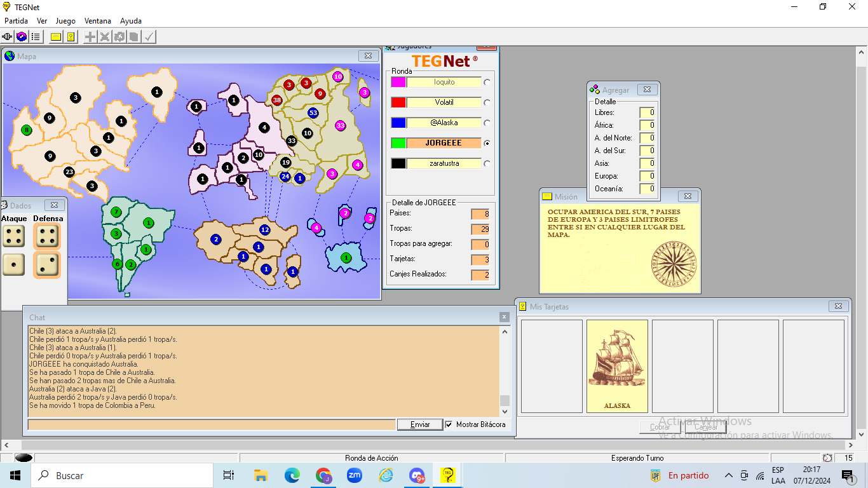Click the stopwatch icon in status bar

coord(827,457)
